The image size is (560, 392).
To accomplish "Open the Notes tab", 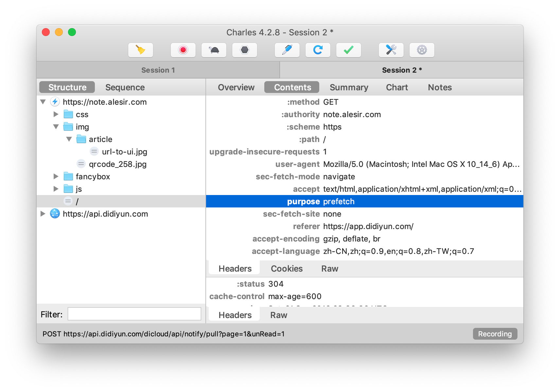I will tap(440, 87).
